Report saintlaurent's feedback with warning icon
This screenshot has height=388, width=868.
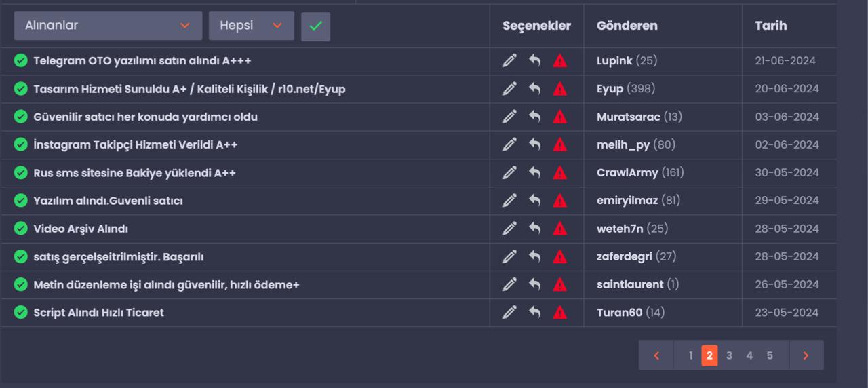(x=559, y=284)
